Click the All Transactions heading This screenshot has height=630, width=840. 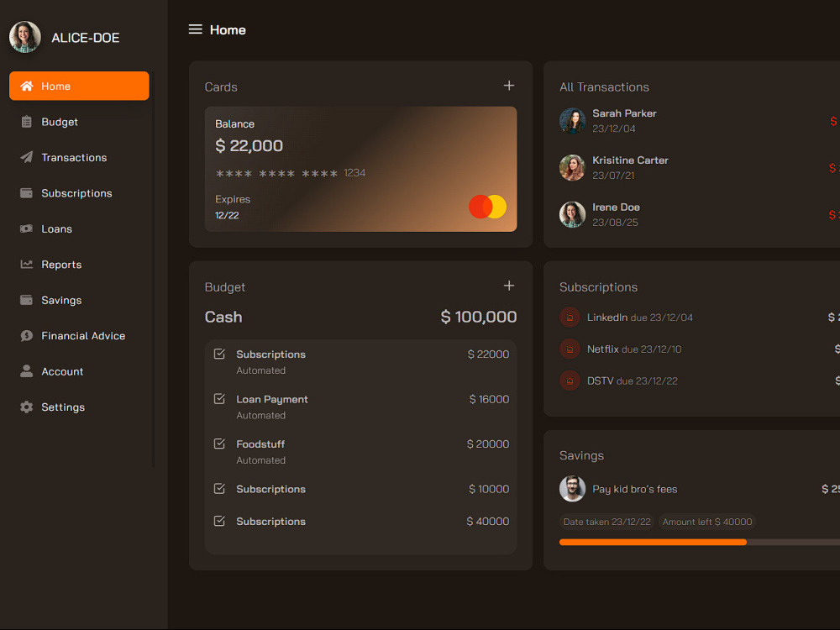click(x=604, y=87)
